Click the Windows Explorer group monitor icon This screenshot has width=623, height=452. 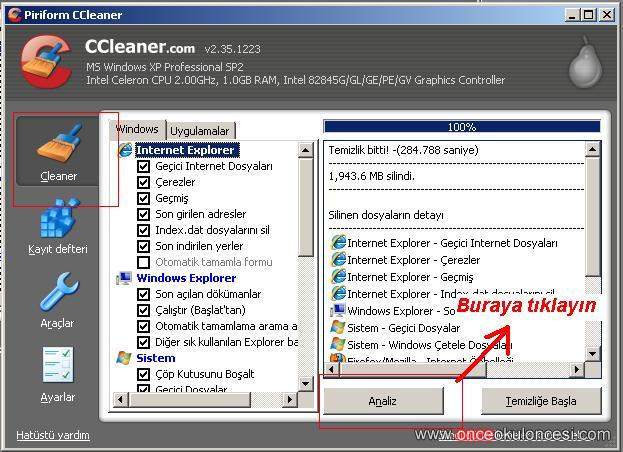point(124,278)
